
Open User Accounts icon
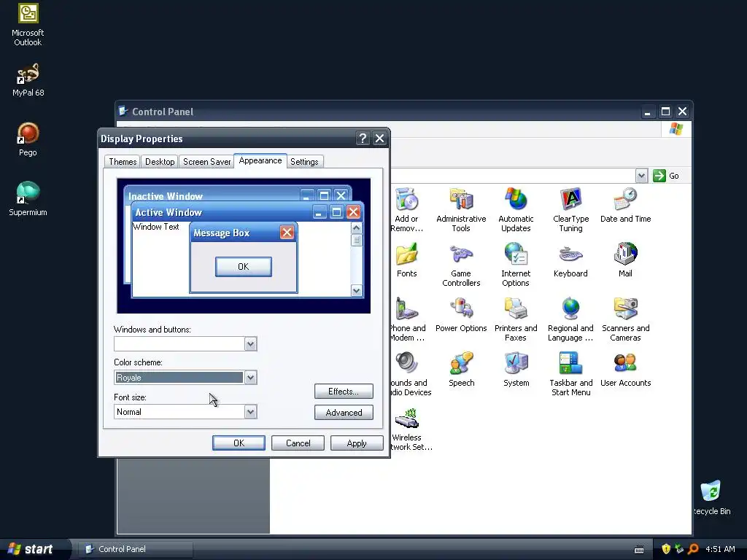625,370
